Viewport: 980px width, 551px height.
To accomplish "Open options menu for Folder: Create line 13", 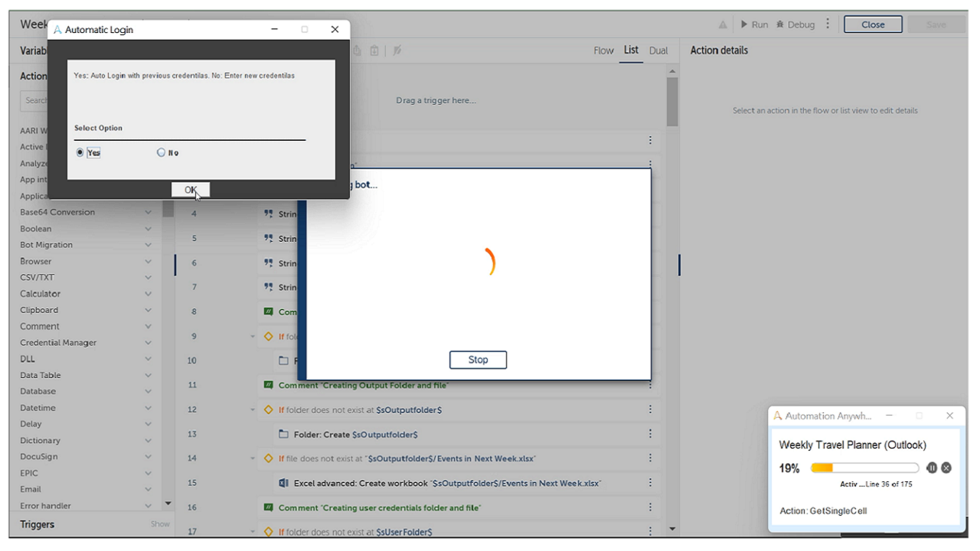I will coord(650,434).
